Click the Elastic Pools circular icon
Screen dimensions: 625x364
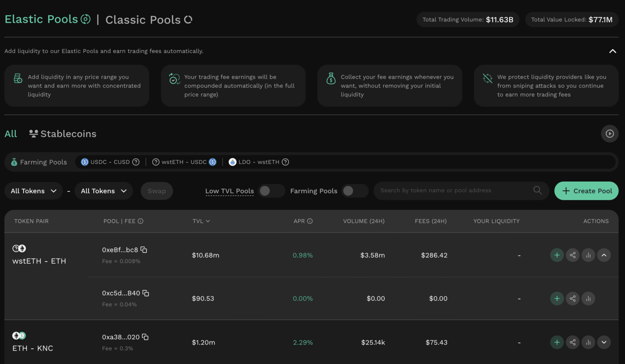[86, 19]
